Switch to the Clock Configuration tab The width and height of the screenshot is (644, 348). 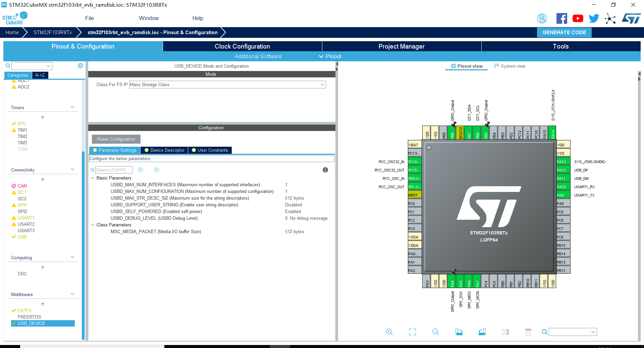(x=242, y=46)
